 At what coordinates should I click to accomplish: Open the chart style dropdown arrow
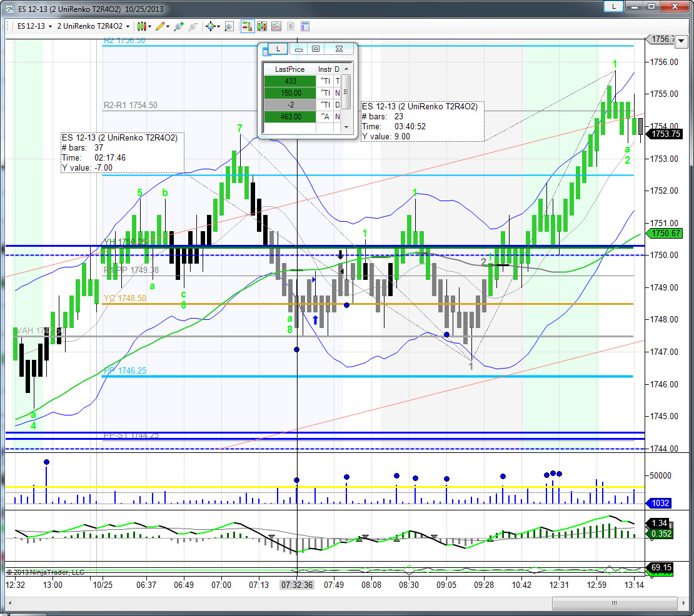149,26
